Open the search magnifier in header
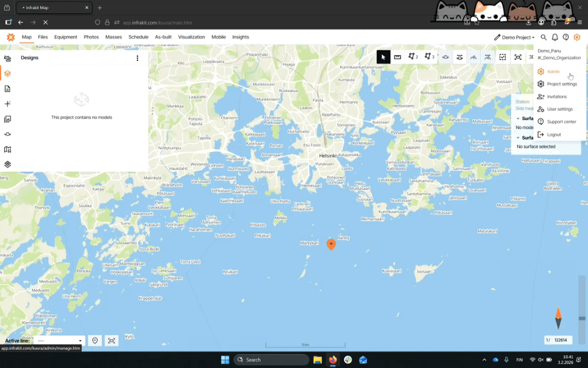 544,37
